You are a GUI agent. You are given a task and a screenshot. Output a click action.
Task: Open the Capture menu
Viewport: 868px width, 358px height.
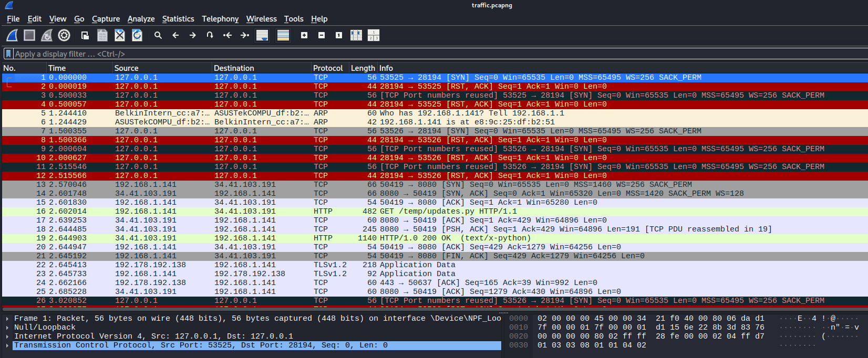[106, 19]
